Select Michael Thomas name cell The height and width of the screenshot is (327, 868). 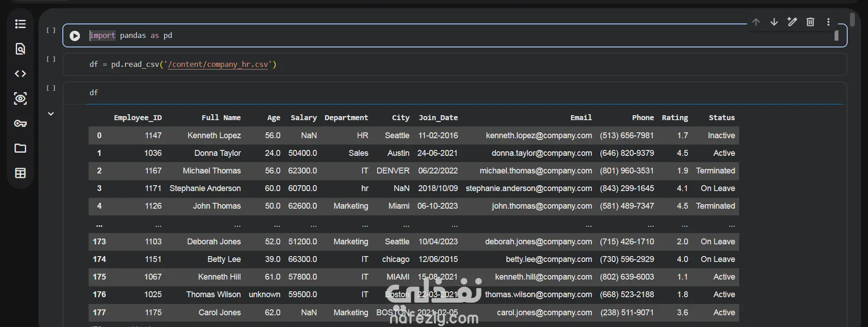pos(212,171)
